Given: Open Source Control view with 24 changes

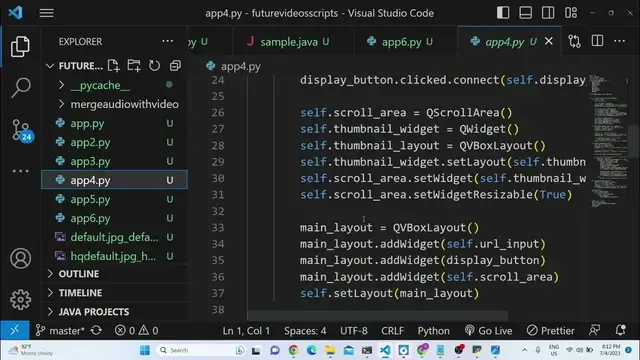Looking at the screenshot, I should [x=21, y=131].
